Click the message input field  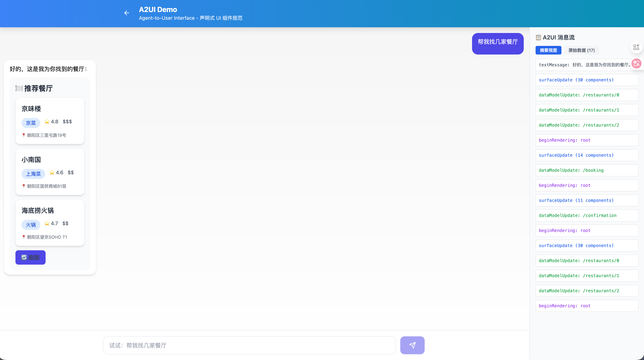pyautogui.click(x=249, y=345)
